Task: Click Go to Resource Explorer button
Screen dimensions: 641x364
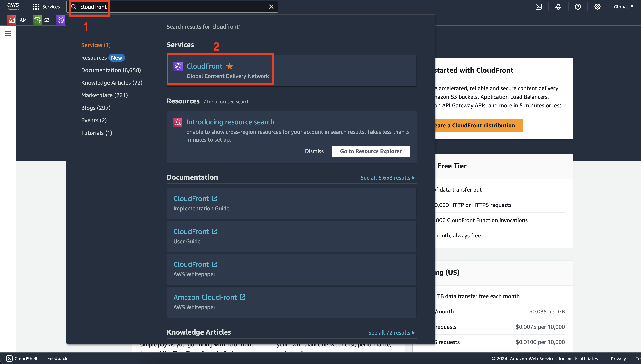Action: [371, 151]
